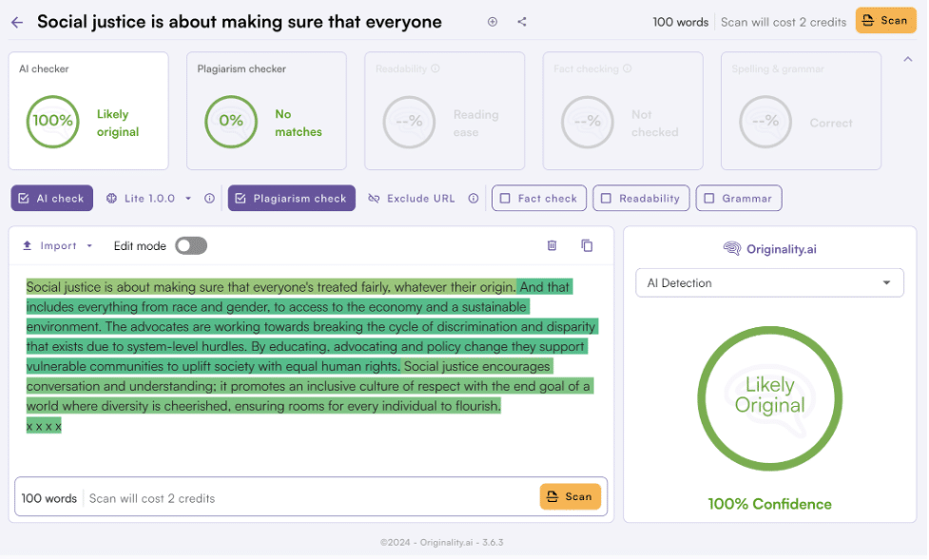
Task: Open the AI Detection dropdown
Action: pyautogui.click(x=768, y=282)
